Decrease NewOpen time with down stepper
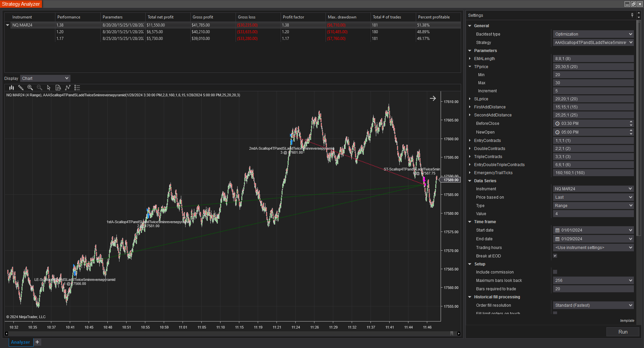Viewport: 644px width, 348px height. [x=631, y=134]
